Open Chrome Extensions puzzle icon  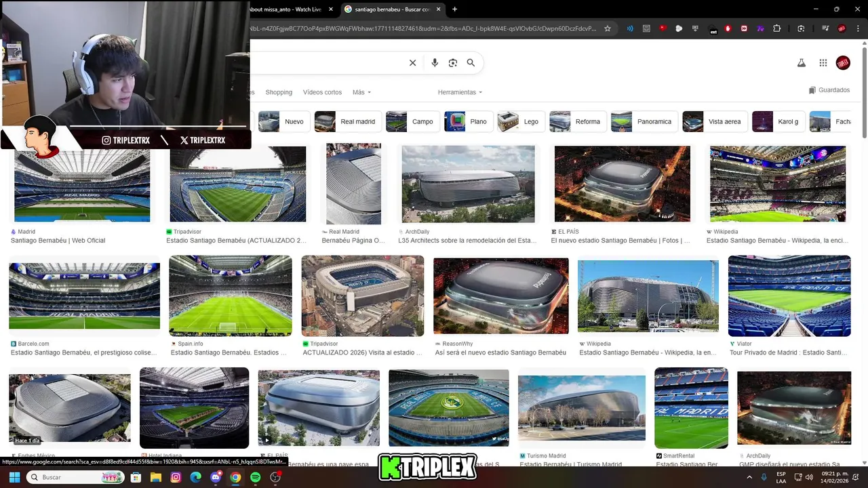point(777,28)
